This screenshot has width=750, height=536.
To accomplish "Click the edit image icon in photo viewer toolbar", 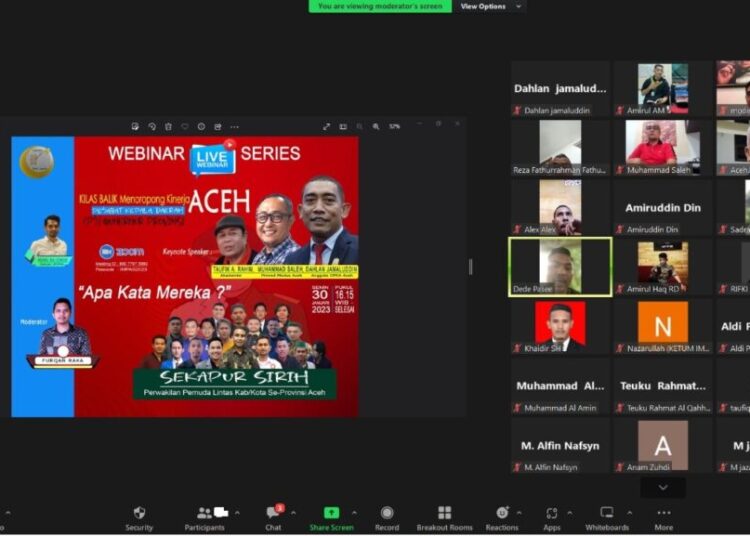I will point(135,126).
